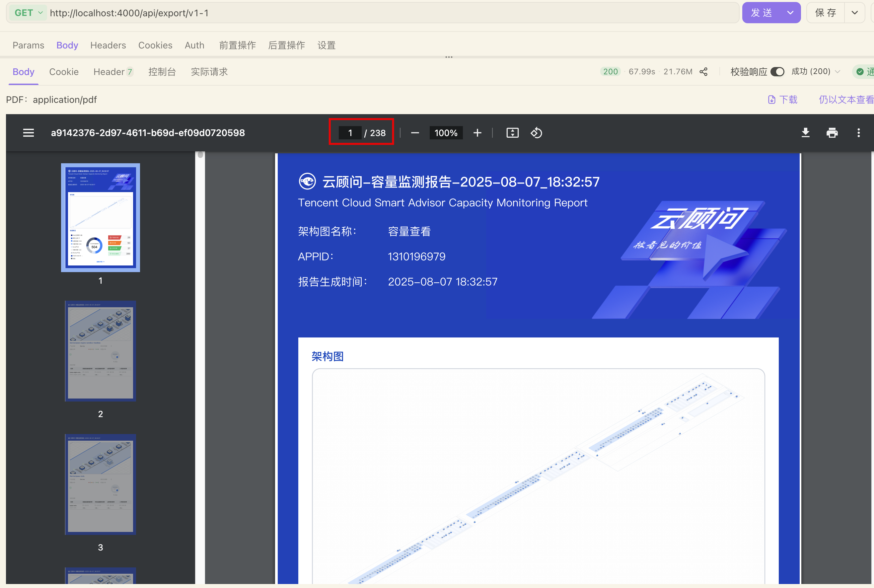Open the 前置操作 tab
This screenshot has height=588, width=874.
(237, 45)
